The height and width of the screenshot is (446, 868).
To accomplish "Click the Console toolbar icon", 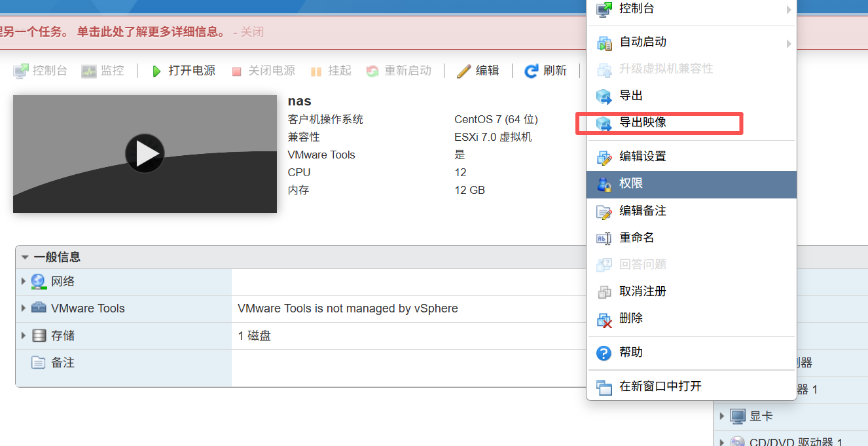I will click(x=21, y=71).
